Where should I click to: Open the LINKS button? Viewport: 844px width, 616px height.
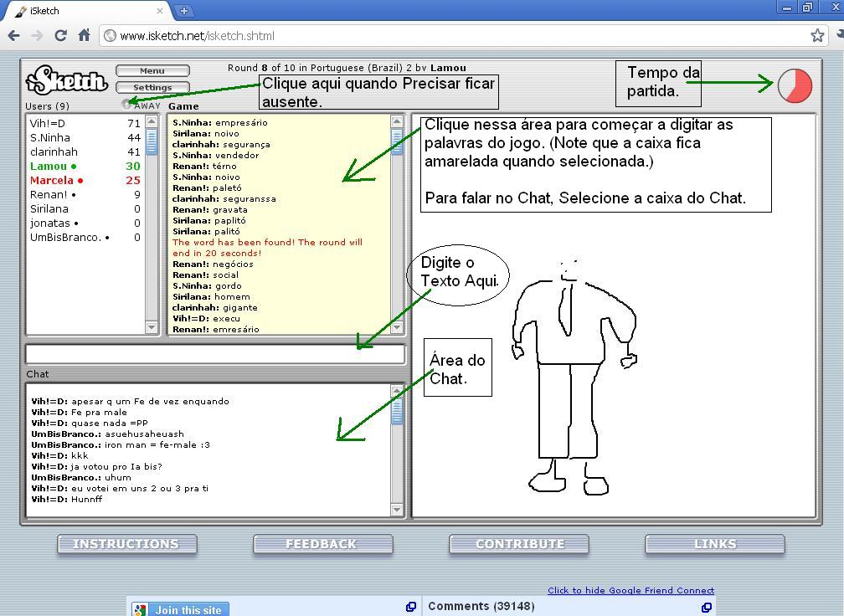[715, 544]
